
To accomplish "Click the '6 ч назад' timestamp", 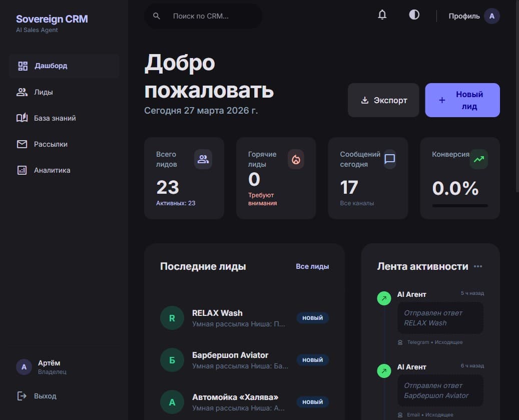I will (x=472, y=366).
